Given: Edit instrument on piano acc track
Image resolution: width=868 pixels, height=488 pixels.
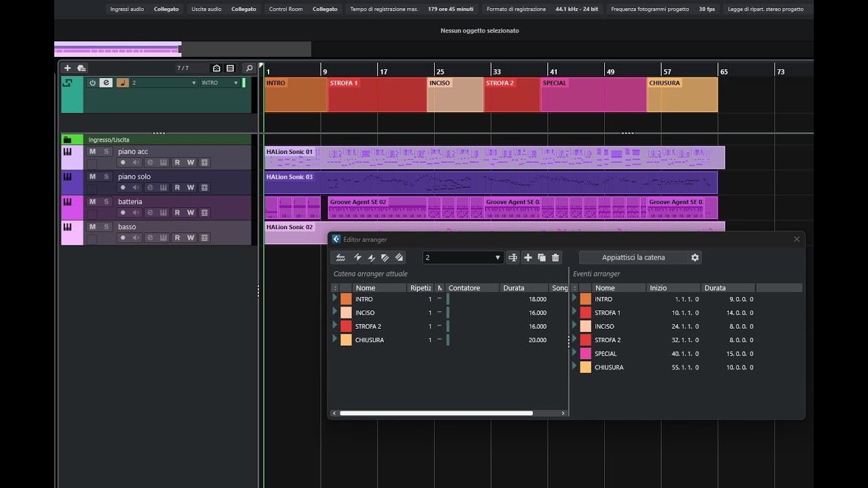Looking at the screenshot, I should 162,163.
